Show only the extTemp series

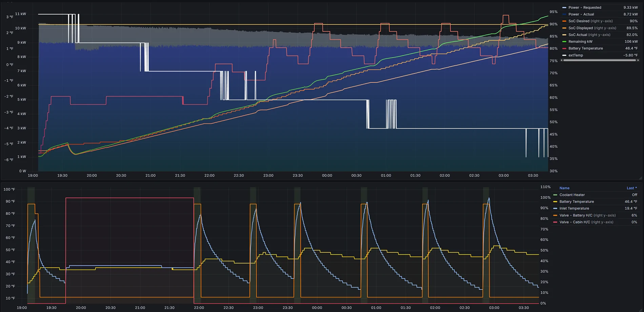pos(576,55)
